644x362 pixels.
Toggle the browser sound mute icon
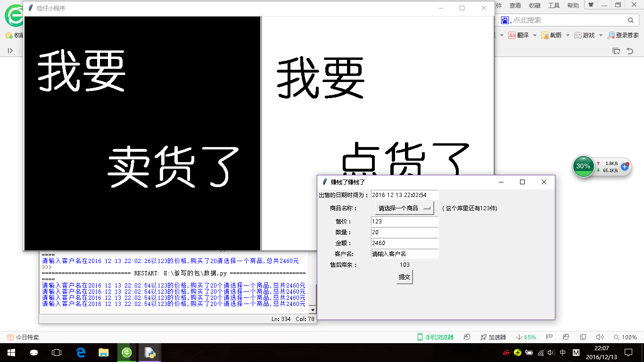point(599,337)
